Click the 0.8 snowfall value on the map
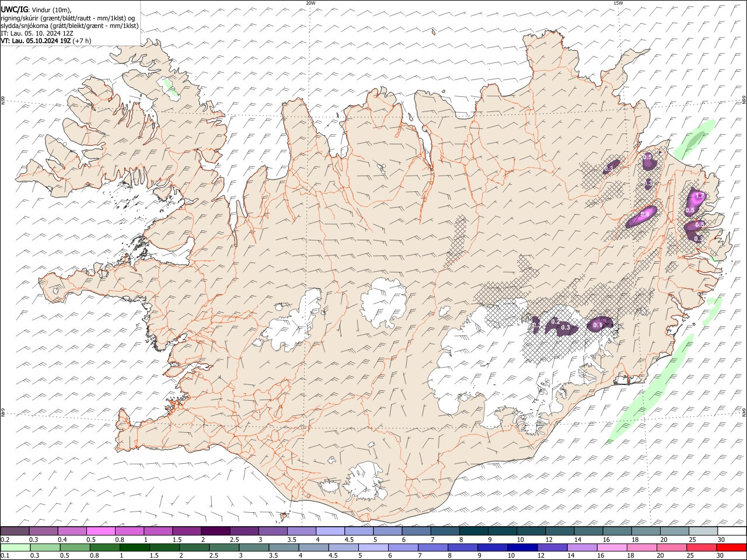 coord(645,214)
